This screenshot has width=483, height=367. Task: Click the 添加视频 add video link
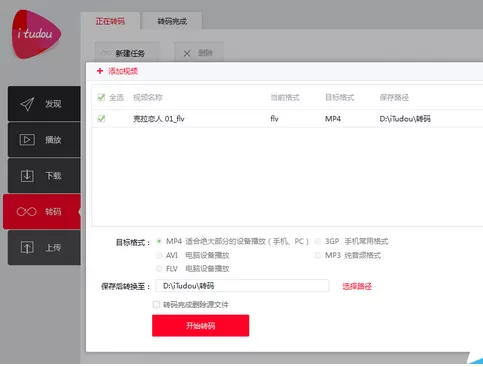[123, 71]
